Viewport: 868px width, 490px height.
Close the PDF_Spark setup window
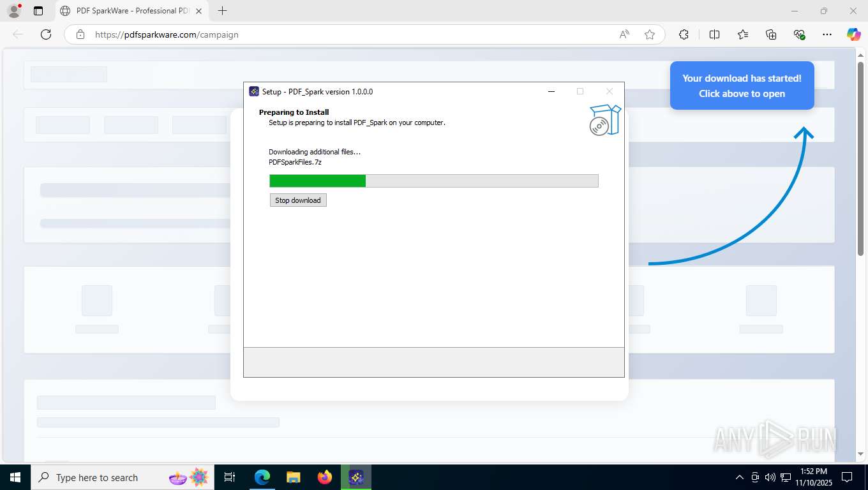pyautogui.click(x=609, y=91)
